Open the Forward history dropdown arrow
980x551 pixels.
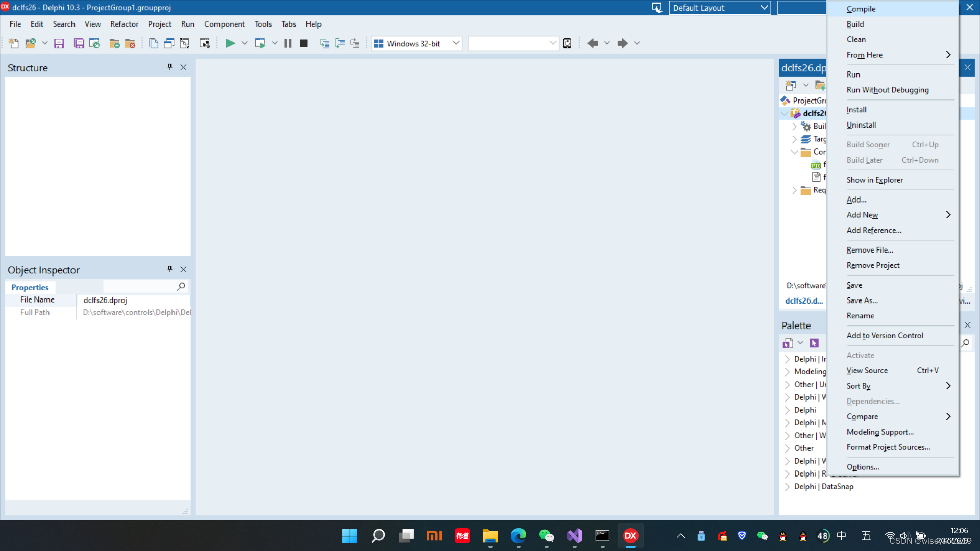[x=637, y=43]
